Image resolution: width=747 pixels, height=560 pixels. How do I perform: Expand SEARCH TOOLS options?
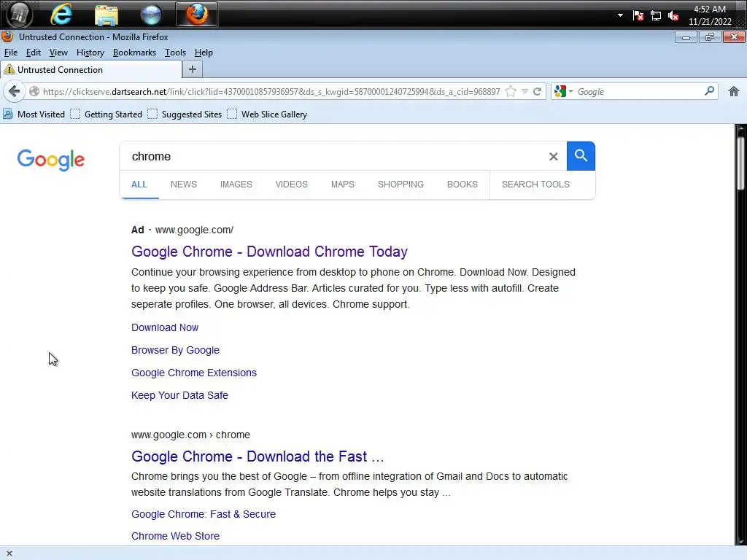535,184
